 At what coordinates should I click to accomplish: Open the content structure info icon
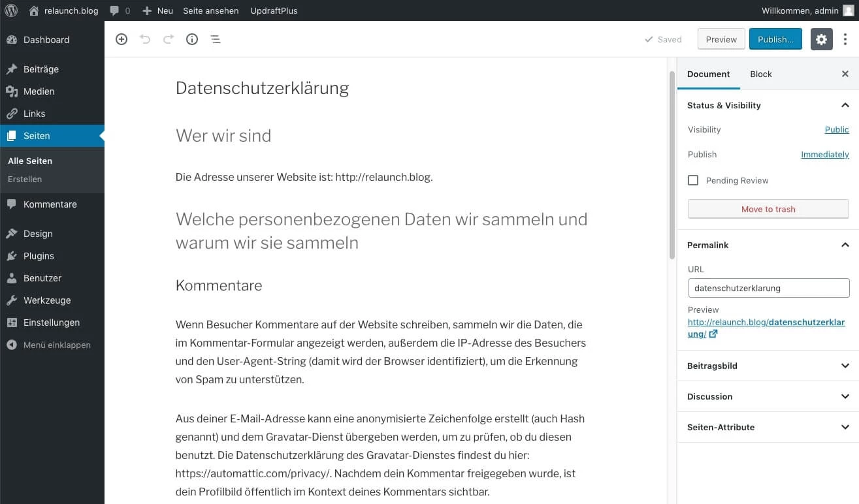coord(192,39)
